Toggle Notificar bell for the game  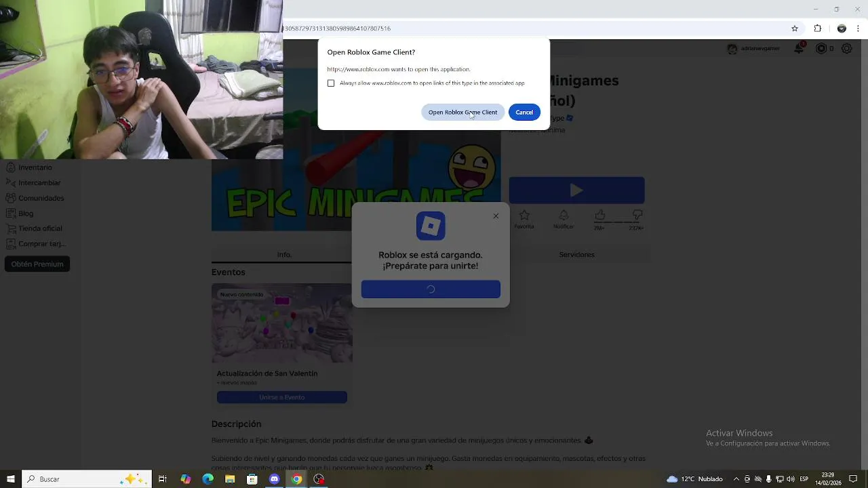click(564, 216)
